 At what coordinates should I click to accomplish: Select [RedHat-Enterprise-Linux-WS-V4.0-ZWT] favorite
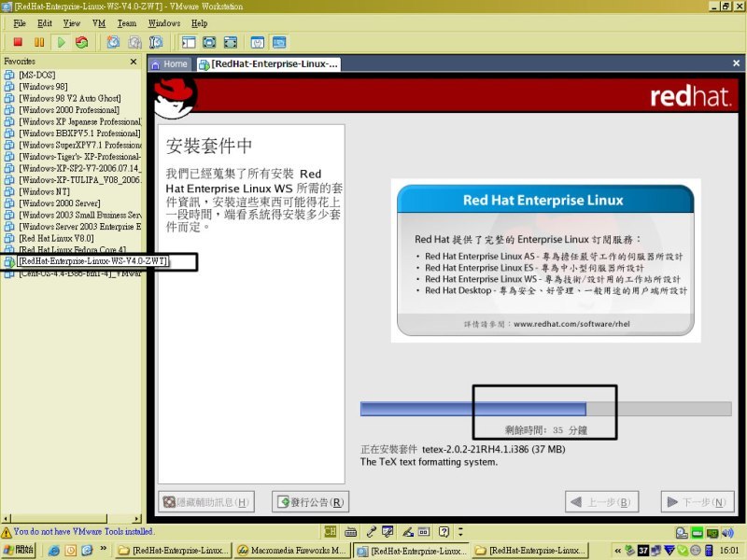[92, 261]
